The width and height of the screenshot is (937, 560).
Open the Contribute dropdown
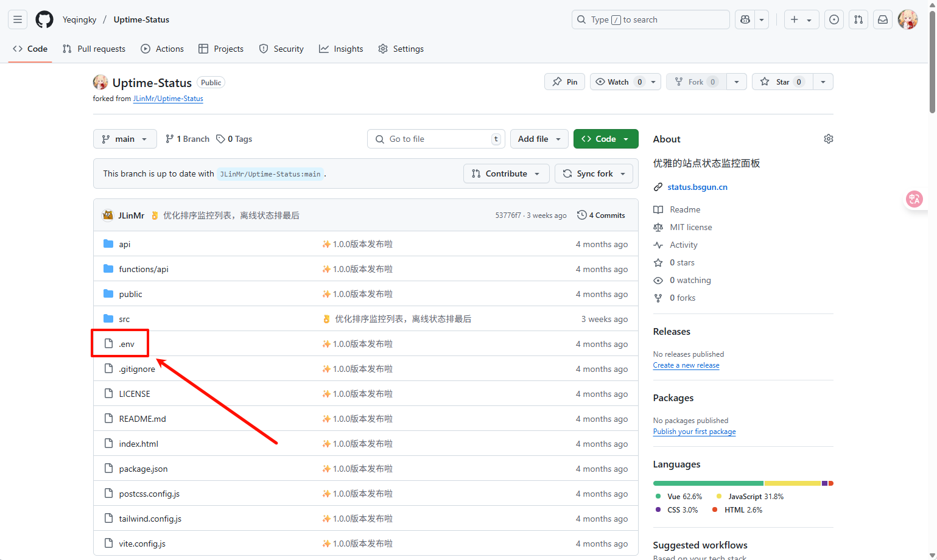pos(507,173)
